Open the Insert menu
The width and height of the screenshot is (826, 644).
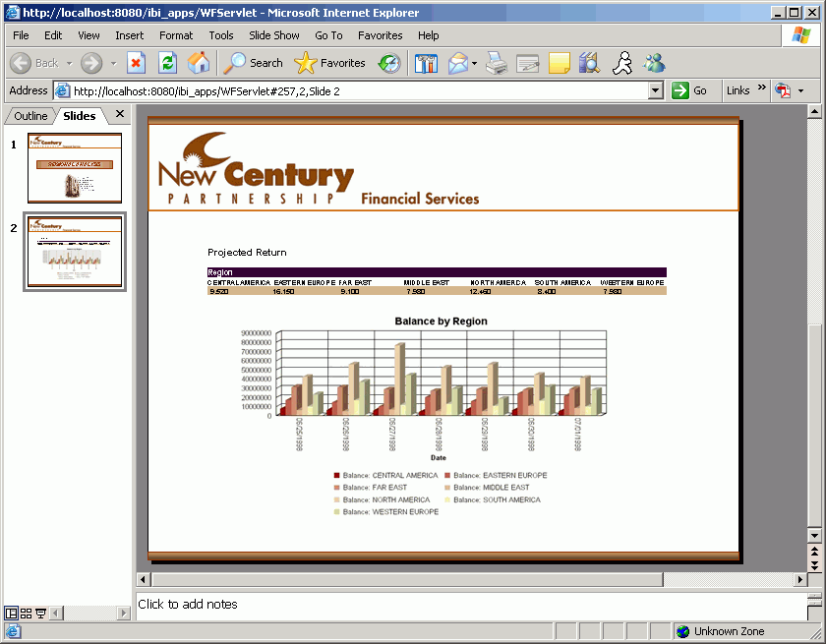[130, 35]
